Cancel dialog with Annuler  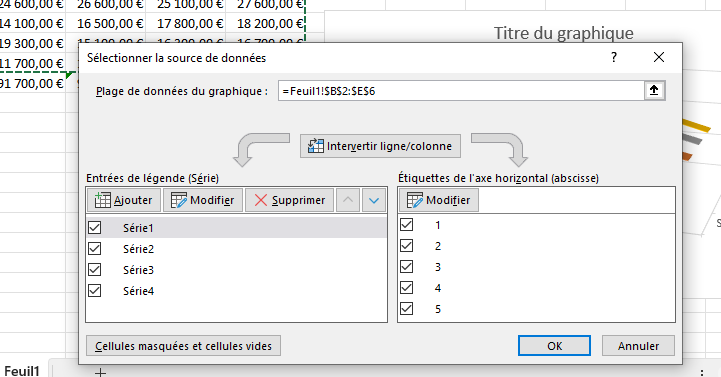pos(638,346)
